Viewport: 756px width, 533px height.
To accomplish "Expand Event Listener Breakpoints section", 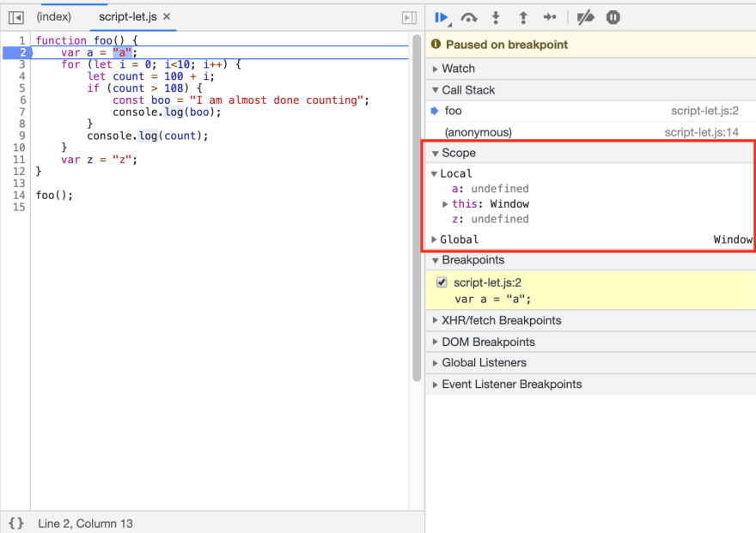I will tap(591, 385).
